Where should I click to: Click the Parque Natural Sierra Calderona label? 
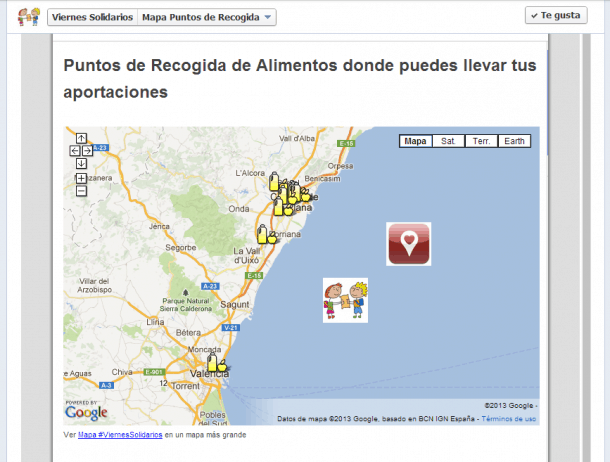click(186, 305)
